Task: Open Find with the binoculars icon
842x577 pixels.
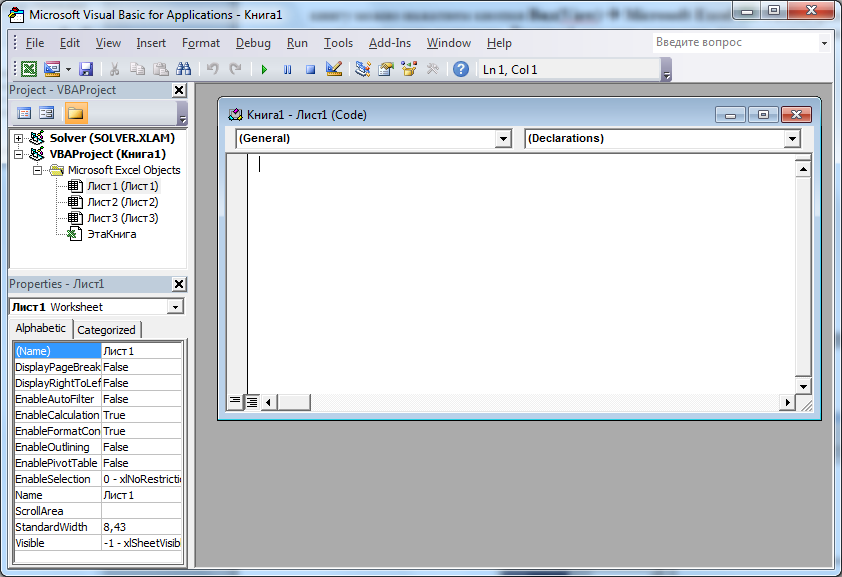Action: click(x=184, y=69)
